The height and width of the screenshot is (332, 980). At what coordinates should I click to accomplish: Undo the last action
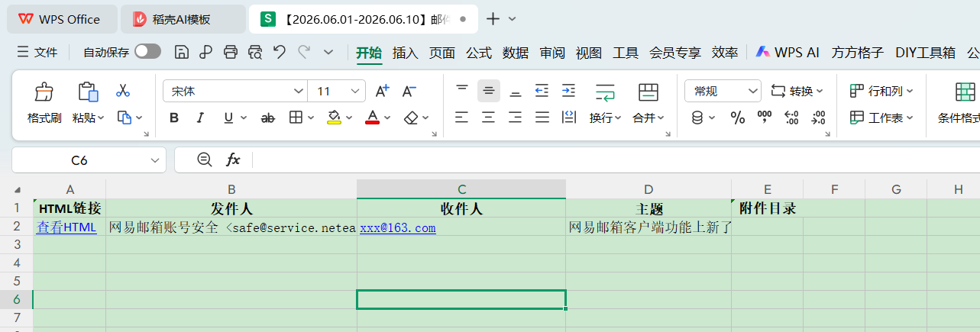click(280, 52)
